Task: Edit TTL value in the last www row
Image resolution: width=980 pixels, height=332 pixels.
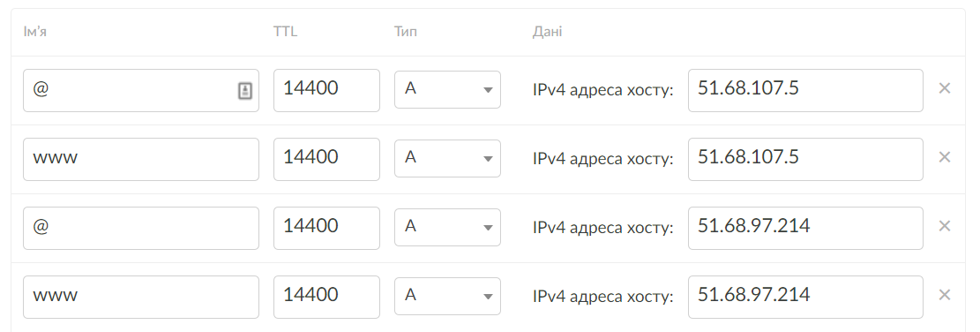Action: click(x=327, y=297)
